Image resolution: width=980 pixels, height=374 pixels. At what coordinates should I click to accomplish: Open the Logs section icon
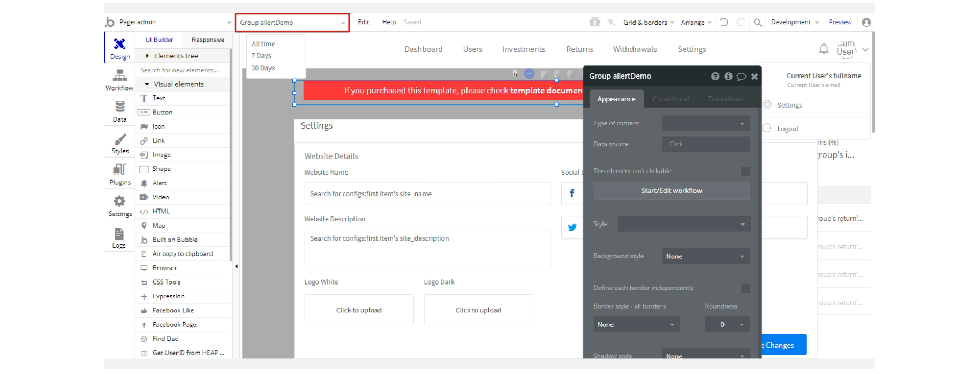[x=119, y=238]
